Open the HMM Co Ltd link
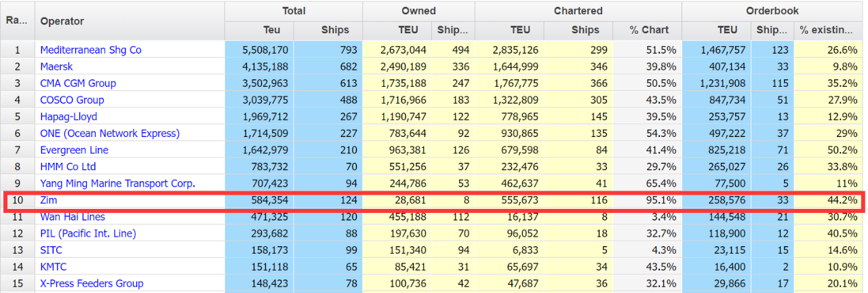Screen dimensions: 868x293 [68, 167]
